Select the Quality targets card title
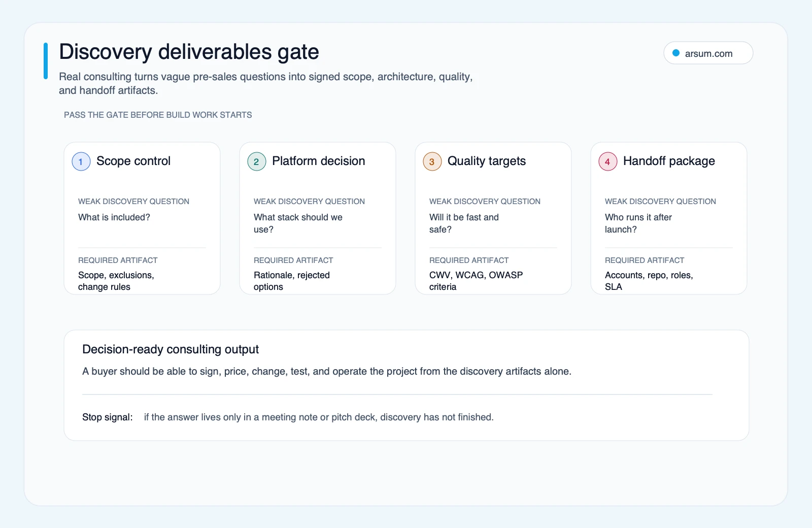The image size is (812, 528). click(x=486, y=161)
